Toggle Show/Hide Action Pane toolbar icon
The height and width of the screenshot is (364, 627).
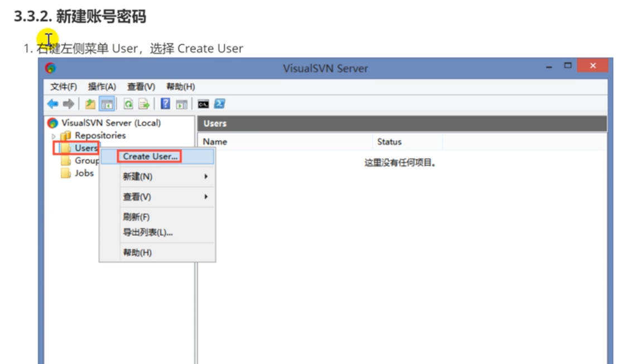pyautogui.click(x=181, y=104)
